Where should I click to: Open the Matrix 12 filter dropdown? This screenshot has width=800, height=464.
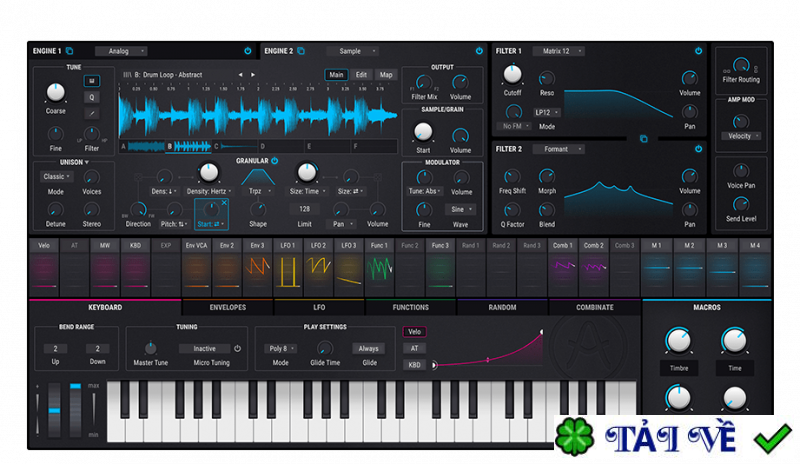(x=558, y=51)
